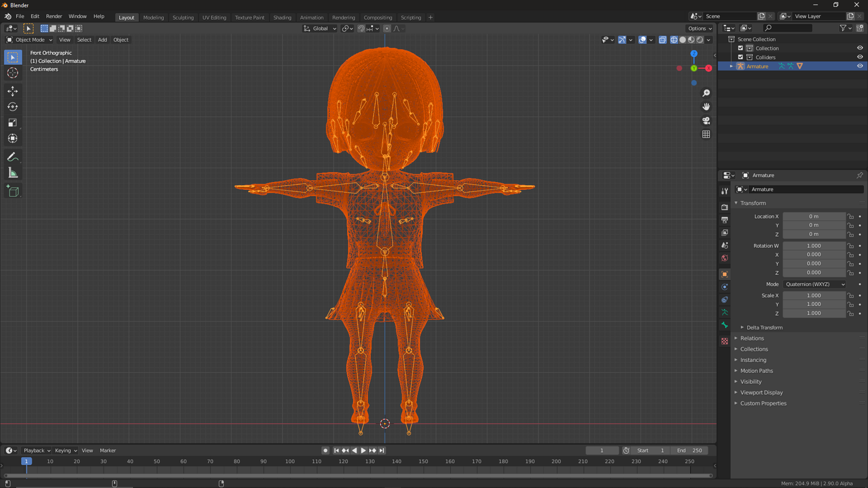Select the Move tool in the toolbar
This screenshot has height=488, width=868.
pyautogui.click(x=13, y=91)
